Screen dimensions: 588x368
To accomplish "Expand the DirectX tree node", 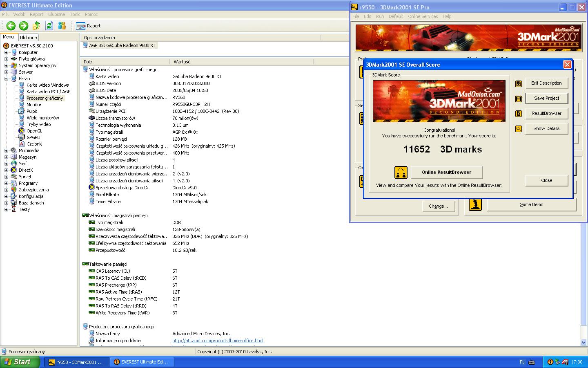I will [6, 170].
